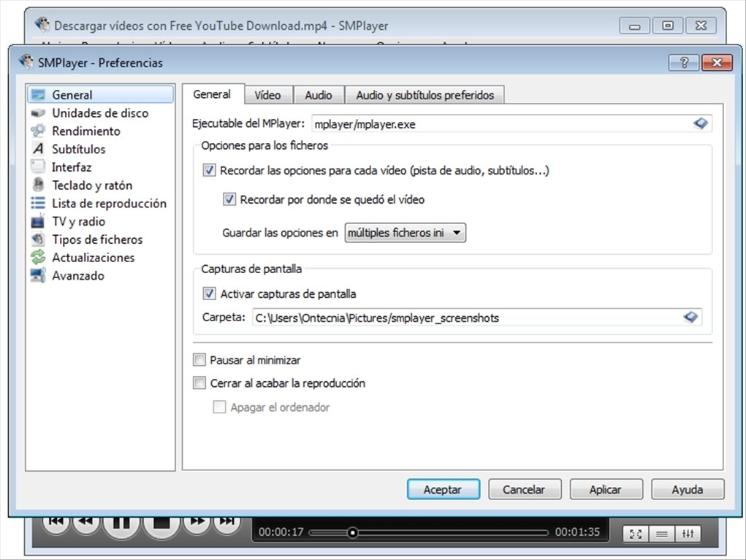Switch to the Vídeo tab

pyautogui.click(x=267, y=95)
